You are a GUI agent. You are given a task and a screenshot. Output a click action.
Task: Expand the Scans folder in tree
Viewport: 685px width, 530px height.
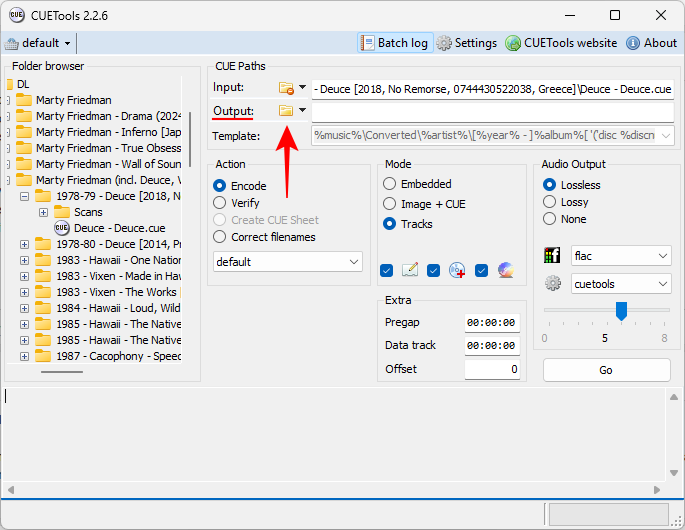pyautogui.click(x=43, y=212)
